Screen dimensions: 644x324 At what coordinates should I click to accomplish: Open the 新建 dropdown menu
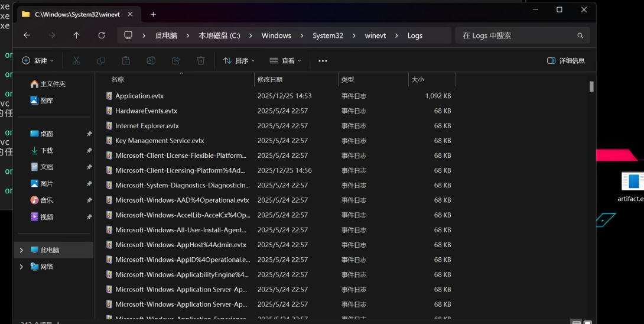tap(38, 61)
